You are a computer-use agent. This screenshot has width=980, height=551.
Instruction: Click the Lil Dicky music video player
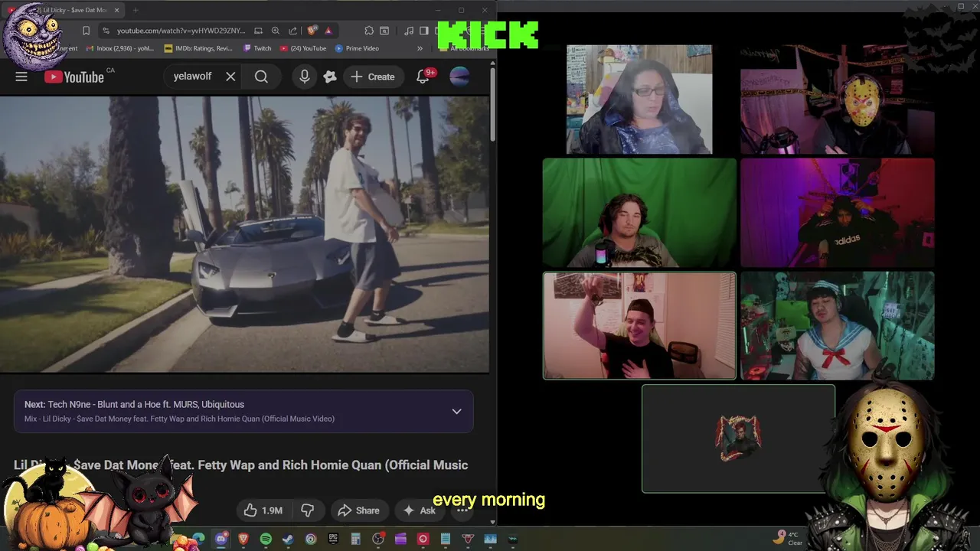(244, 234)
